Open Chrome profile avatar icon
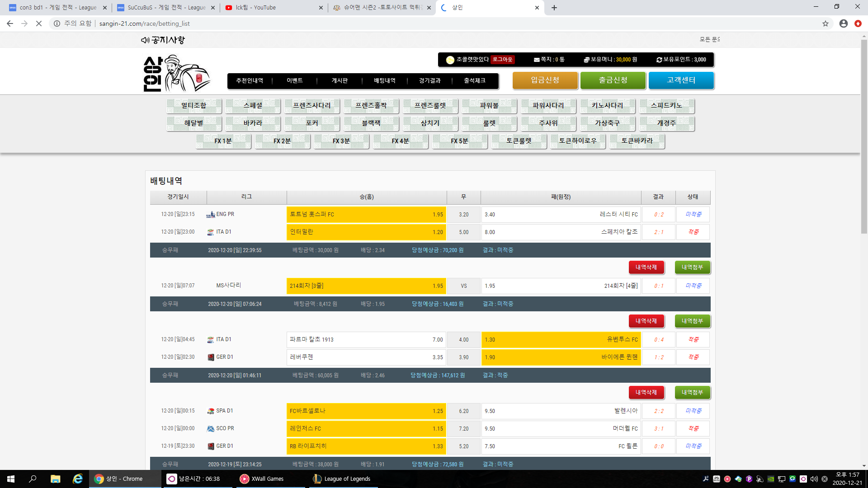Image resolution: width=868 pixels, height=488 pixels. 844,23
